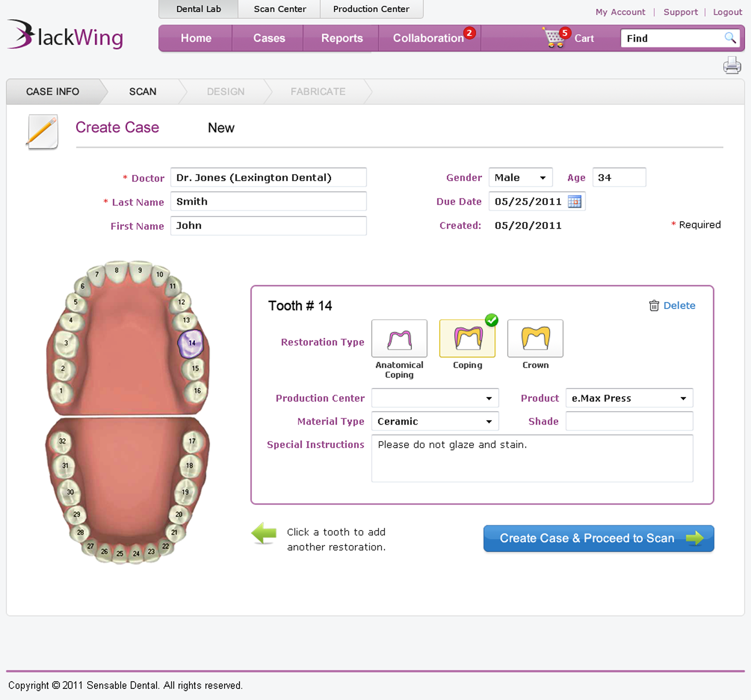
Task: Click the Shade input field
Action: 629,421
